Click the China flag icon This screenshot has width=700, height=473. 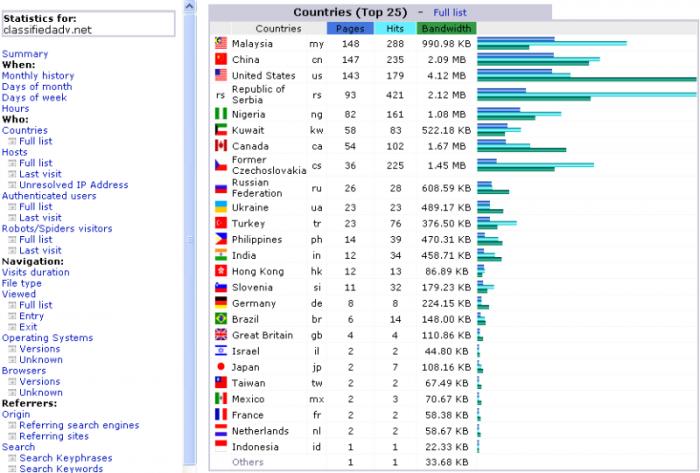coord(221,59)
